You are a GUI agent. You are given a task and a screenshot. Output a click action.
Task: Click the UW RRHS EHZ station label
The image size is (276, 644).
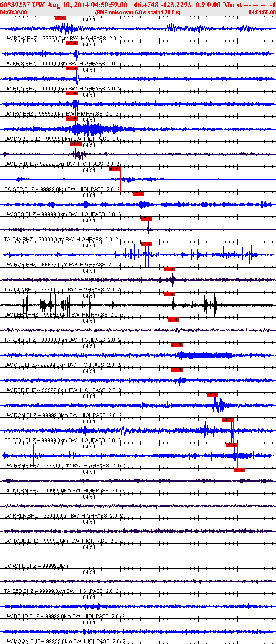click(22, 466)
